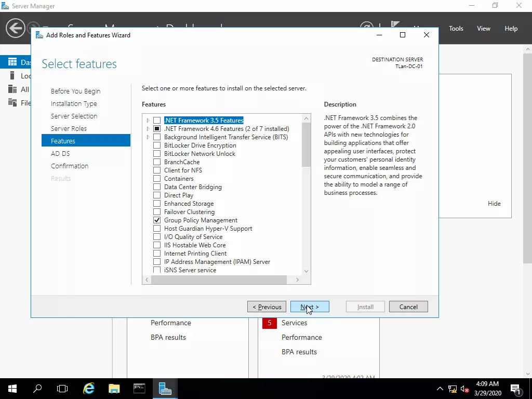Open the Windows Start menu
The height and width of the screenshot is (399, 532).
[12, 389]
